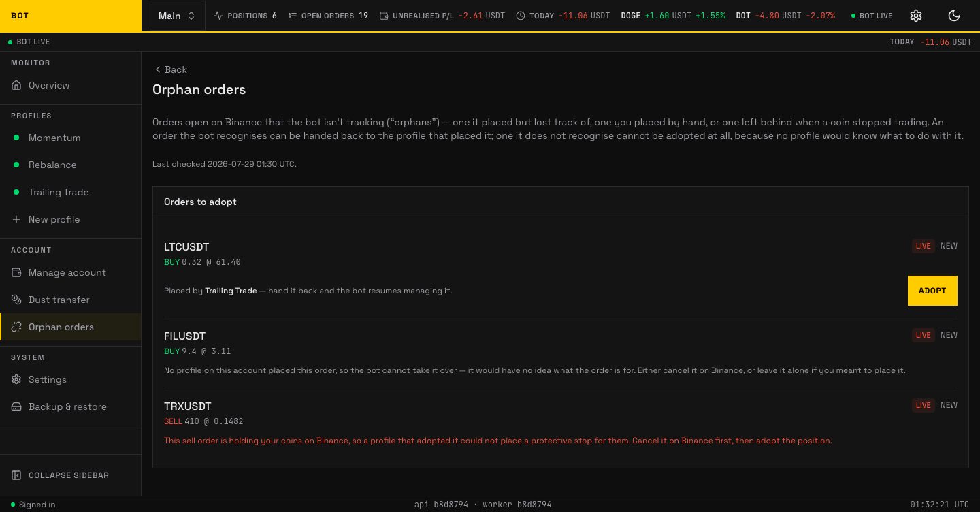Click the sidebar Settings gear icon
Image resolution: width=980 pixels, height=512 pixels.
click(x=17, y=379)
